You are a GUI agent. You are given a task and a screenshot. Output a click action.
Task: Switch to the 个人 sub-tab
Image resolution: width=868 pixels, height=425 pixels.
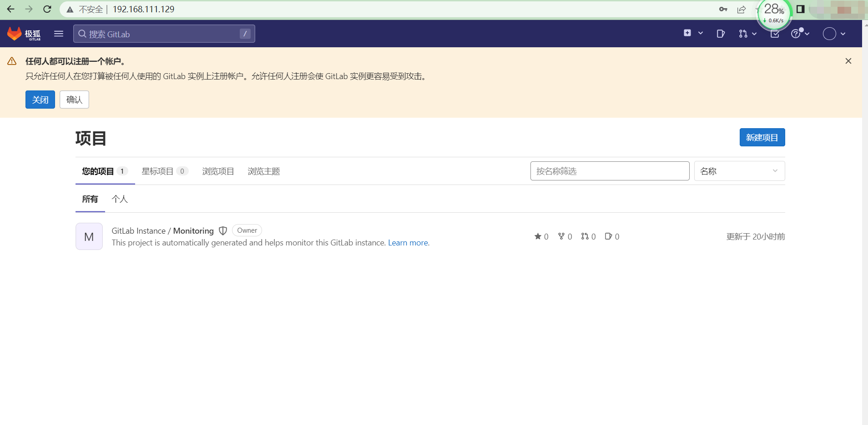120,199
